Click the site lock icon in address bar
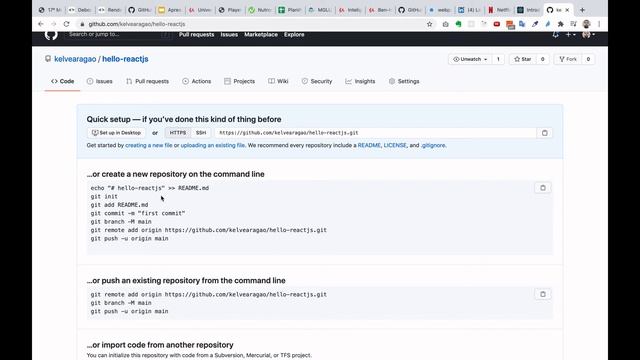The image size is (640, 360). 82,24
